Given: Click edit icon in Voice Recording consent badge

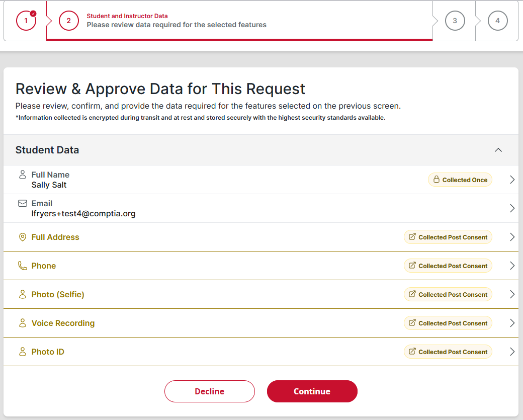Looking at the screenshot, I should coord(412,322).
